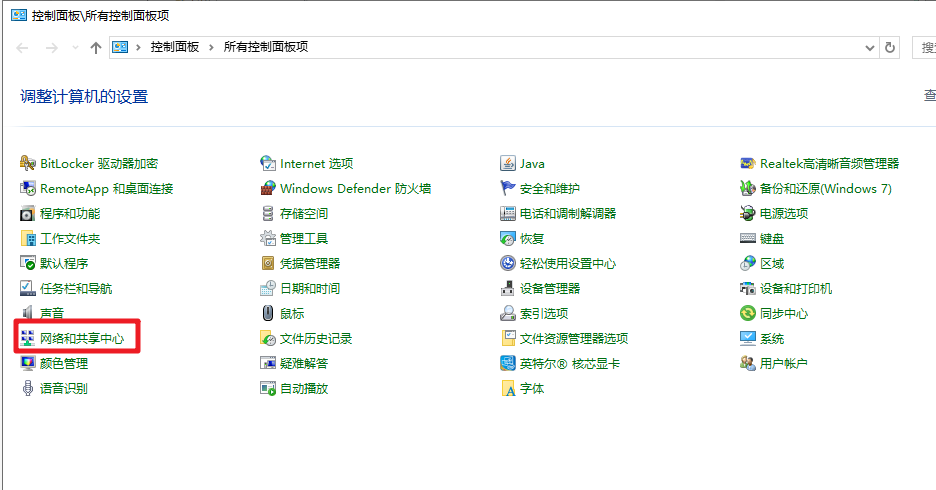Screen dimensions: 936x490
Task: Click the Windows Defender 防火墙 icon
Action: 268,189
